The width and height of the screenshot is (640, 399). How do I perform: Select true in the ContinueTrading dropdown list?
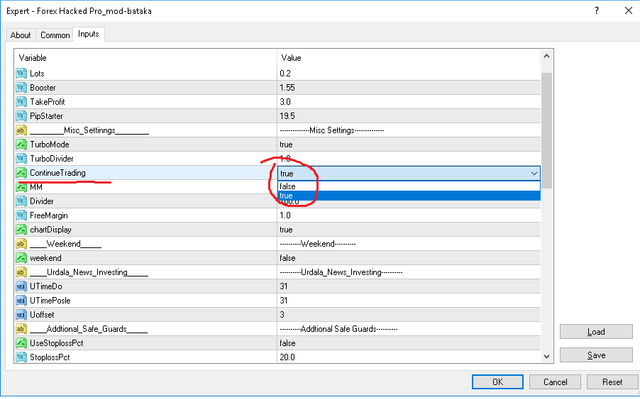click(409, 196)
